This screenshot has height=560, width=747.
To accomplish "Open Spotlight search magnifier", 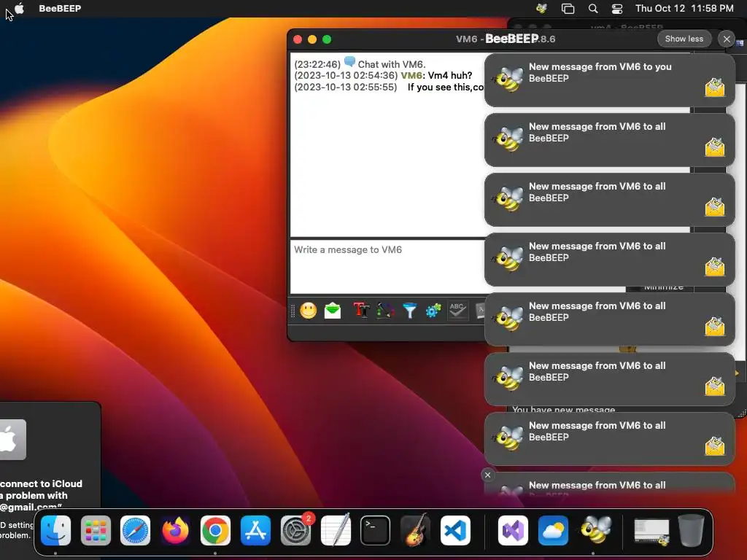I will point(592,8).
